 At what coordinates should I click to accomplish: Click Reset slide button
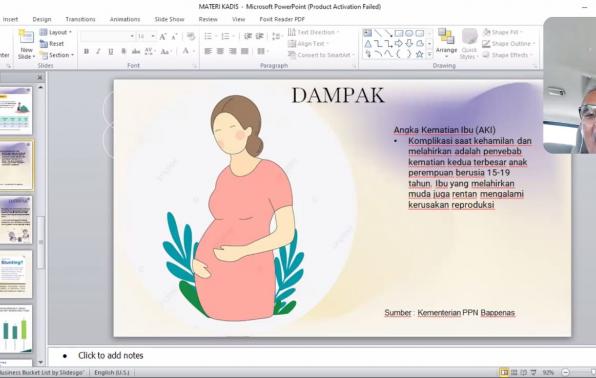pyautogui.click(x=52, y=44)
